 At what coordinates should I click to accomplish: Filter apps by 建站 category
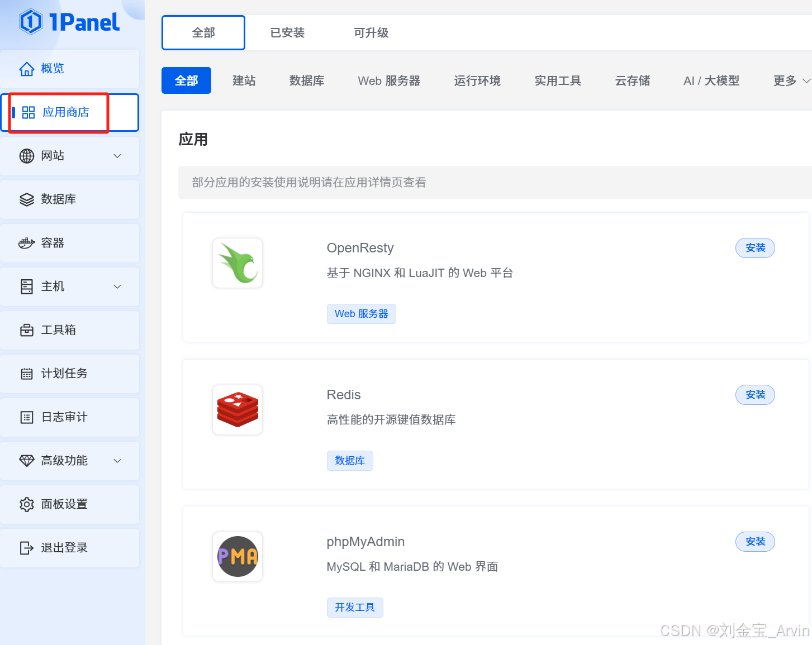[244, 80]
